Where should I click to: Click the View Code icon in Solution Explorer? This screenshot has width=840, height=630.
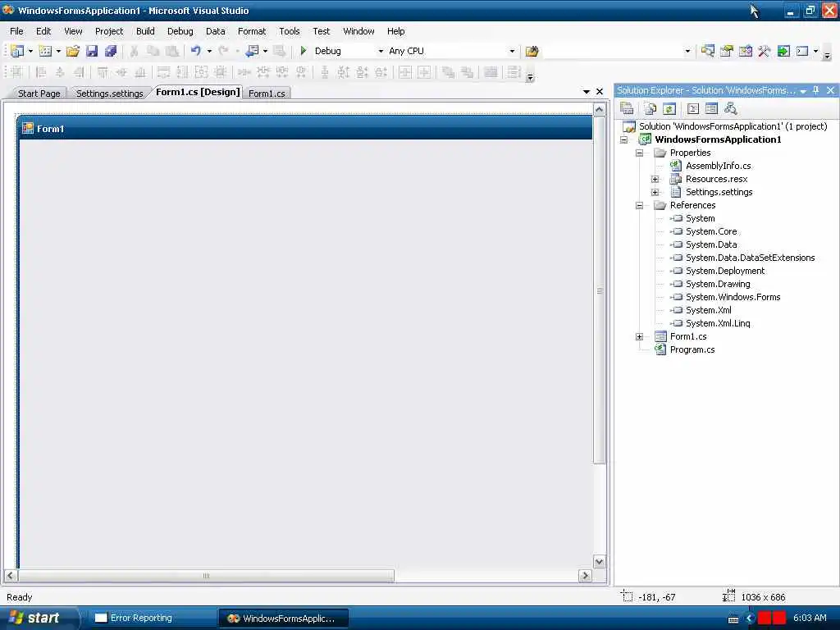(x=692, y=109)
